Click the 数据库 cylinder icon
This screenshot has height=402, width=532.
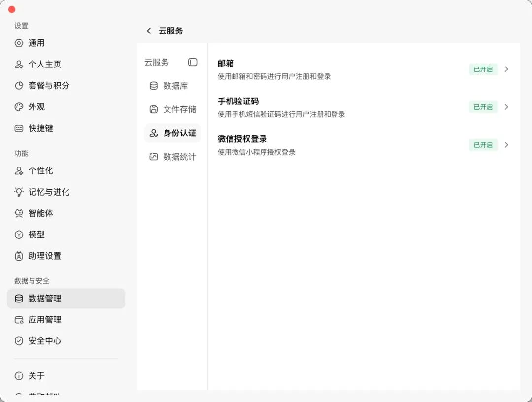tap(154, 86)
